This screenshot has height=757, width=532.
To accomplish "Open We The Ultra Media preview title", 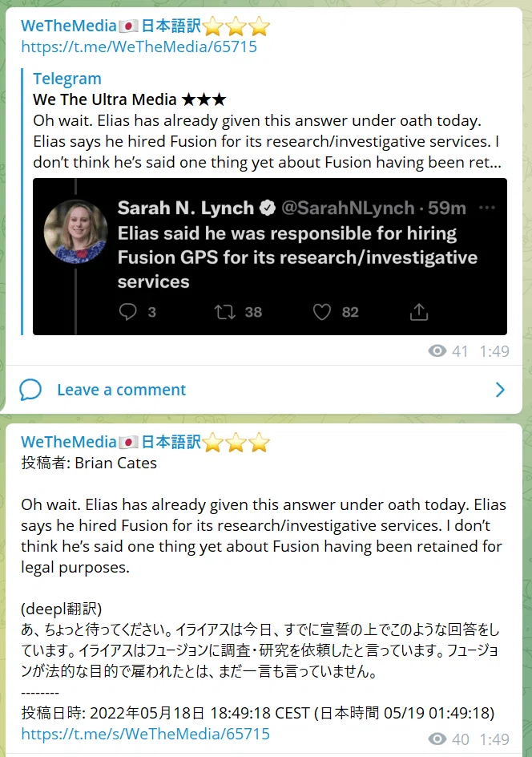I will pyautogui.click(x=129, y=99).
